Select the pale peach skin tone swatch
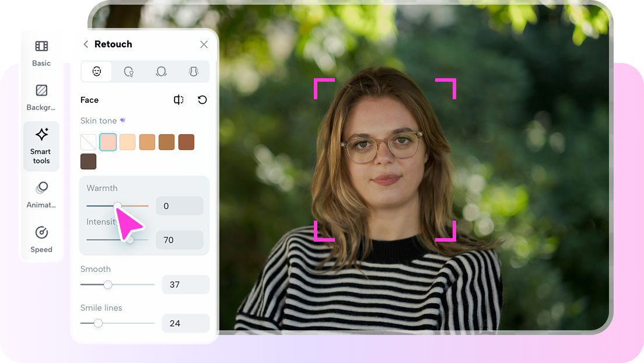 127,142
